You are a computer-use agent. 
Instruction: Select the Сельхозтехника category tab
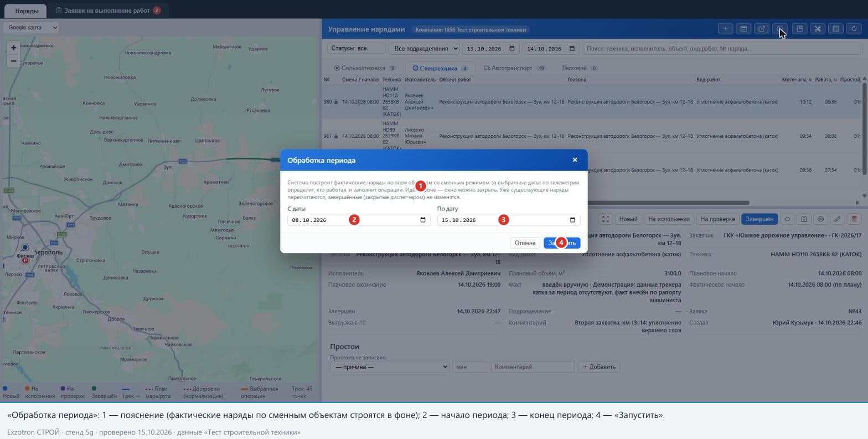click(365, 68)
